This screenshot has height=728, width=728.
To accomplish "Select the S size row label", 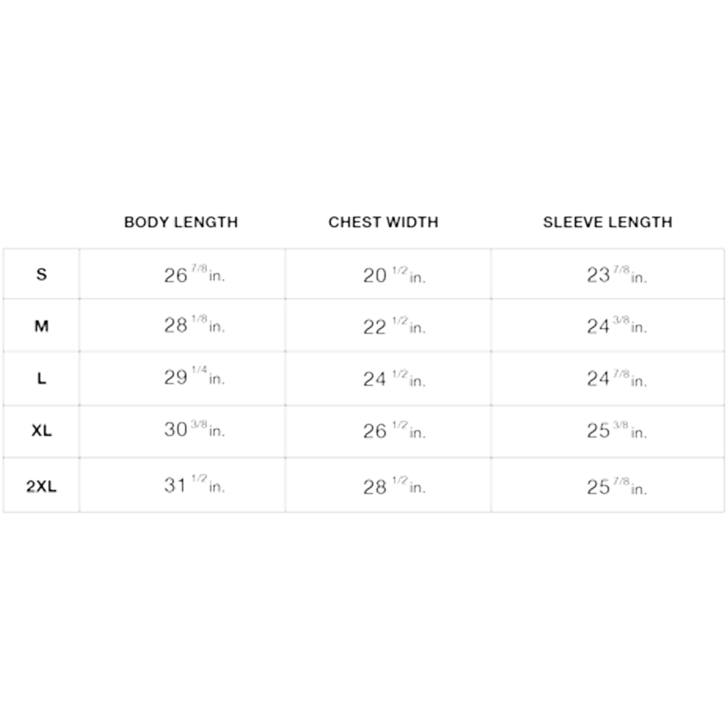I will point(42,274).
